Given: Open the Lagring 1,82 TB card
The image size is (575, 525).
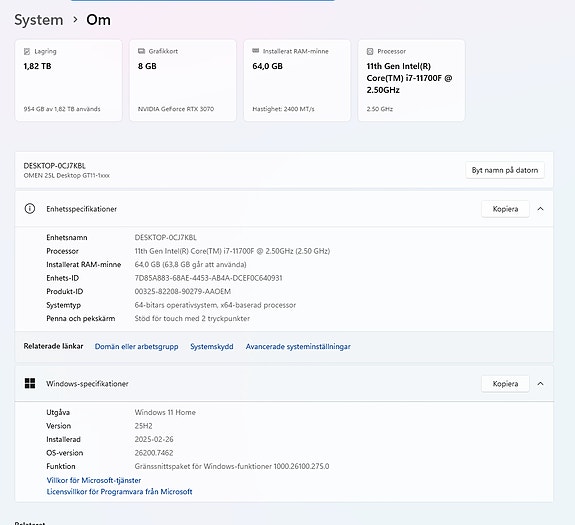Looking at the screenshot, I should coord(69,80).
